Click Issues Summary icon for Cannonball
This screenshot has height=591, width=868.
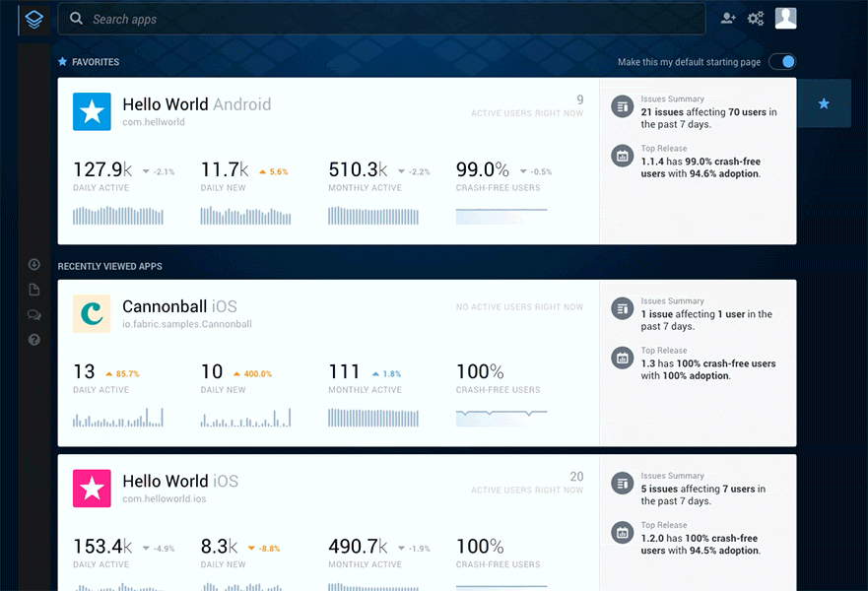[x=623, y=308]
